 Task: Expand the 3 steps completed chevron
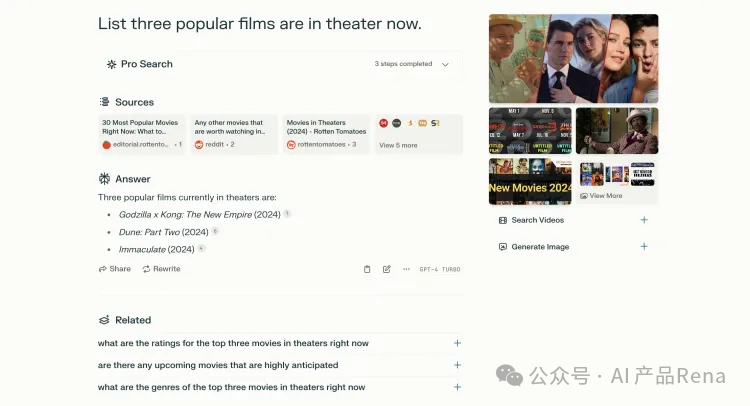[x=445, y=64]
